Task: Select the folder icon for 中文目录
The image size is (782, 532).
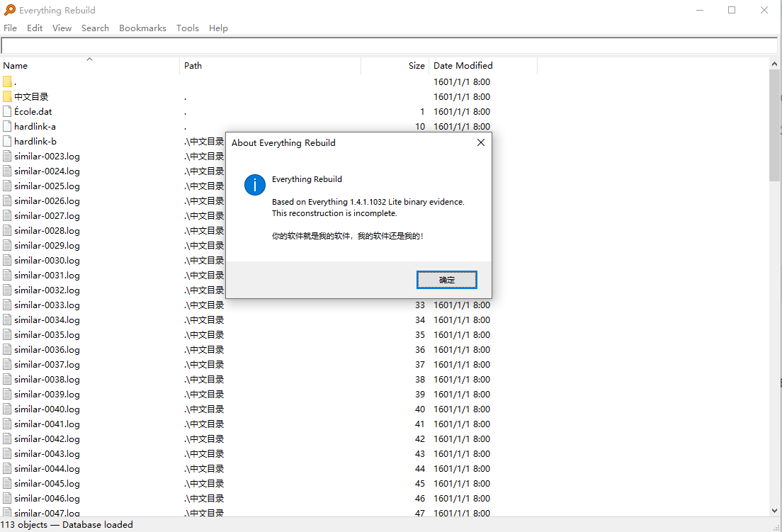Action: [x=7, y=97]
